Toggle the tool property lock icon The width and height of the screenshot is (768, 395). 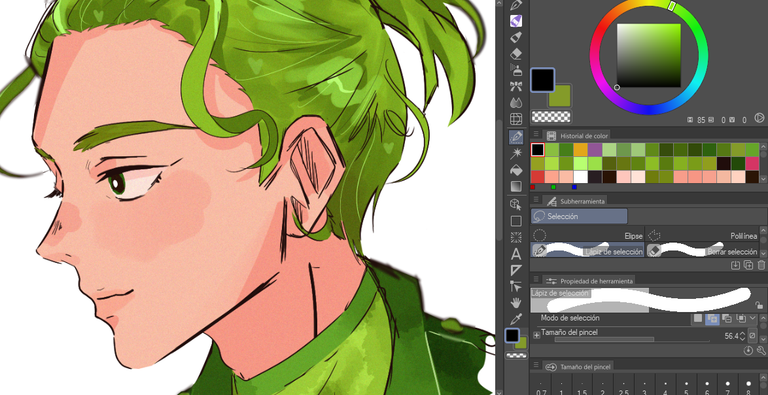click(x=758, y=305)
